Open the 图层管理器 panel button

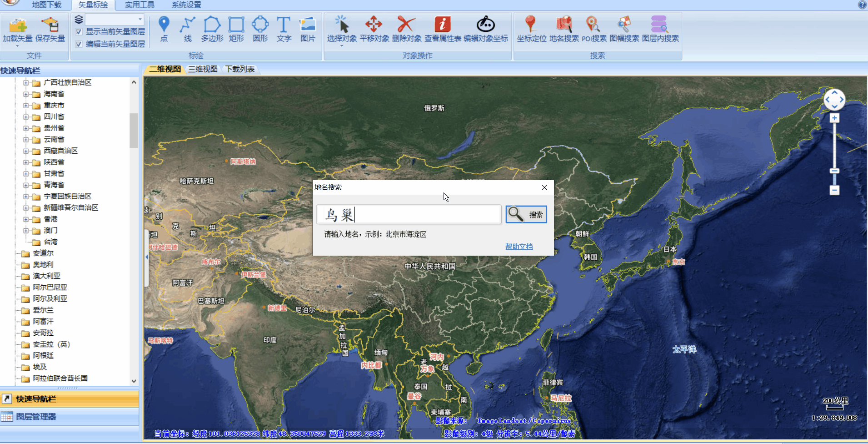click(70, 417)
